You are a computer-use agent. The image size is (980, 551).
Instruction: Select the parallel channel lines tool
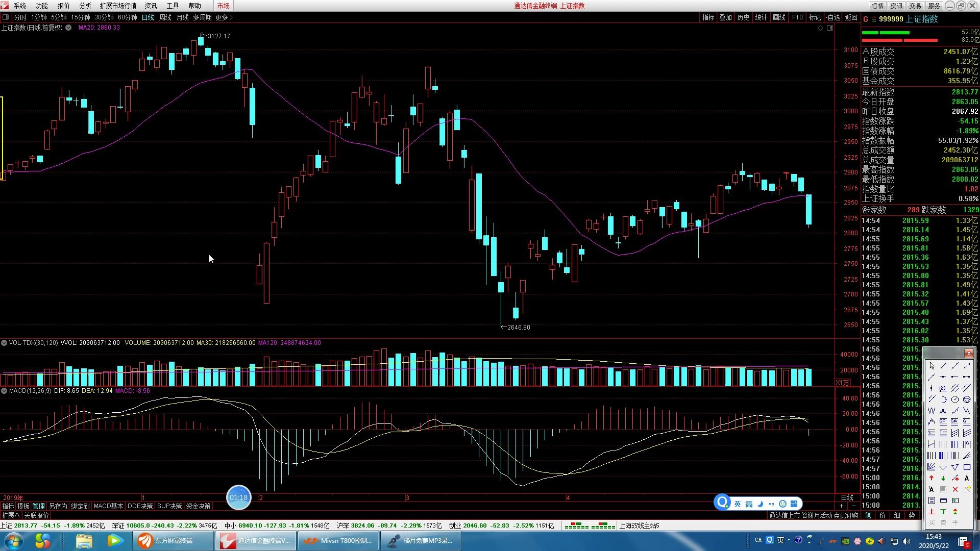coord(955,388)
